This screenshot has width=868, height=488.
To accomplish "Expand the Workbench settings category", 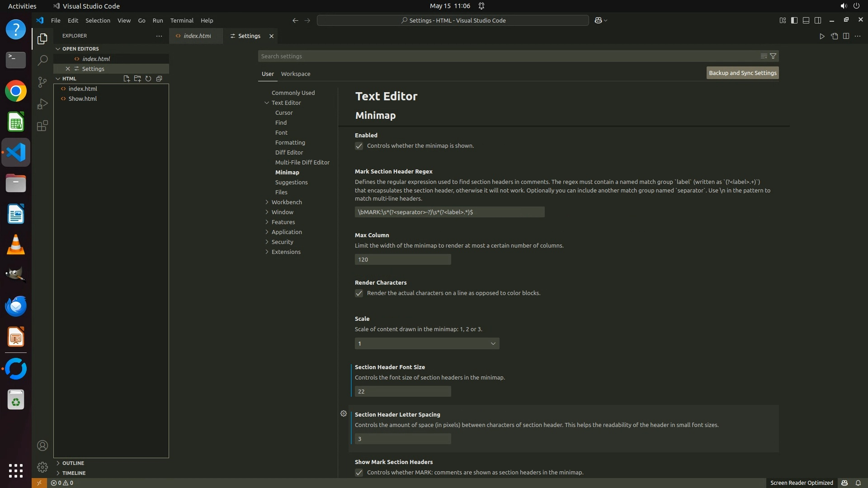I will click(x=286, y=202).
